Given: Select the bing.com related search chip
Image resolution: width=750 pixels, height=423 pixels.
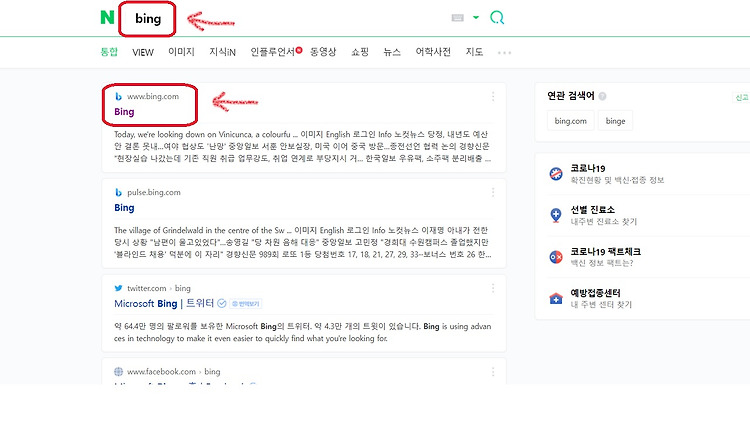Looking at the screenshot, I should click(x=571, y=121).
